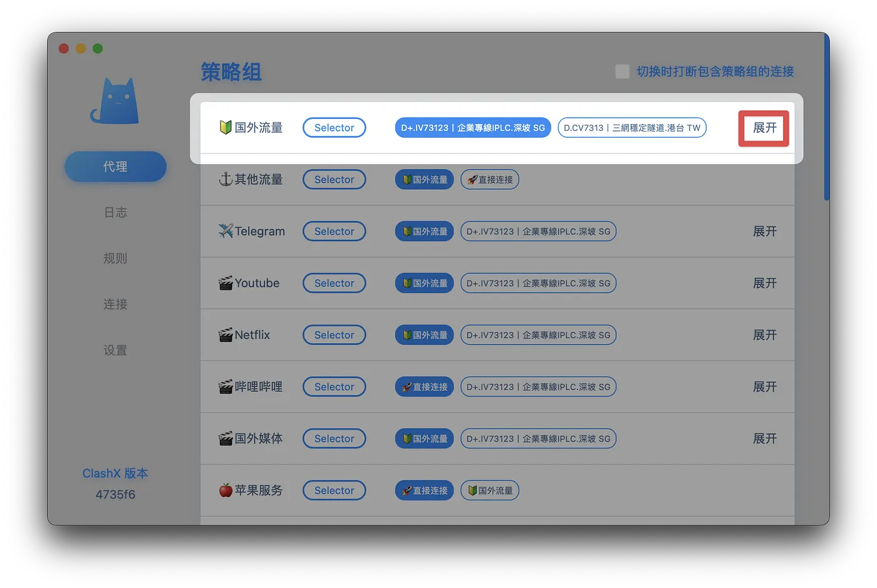Click the blue vertical scrollbar on right edge
The width and height of the screenshot is (877, 588).
click(826, 119)
